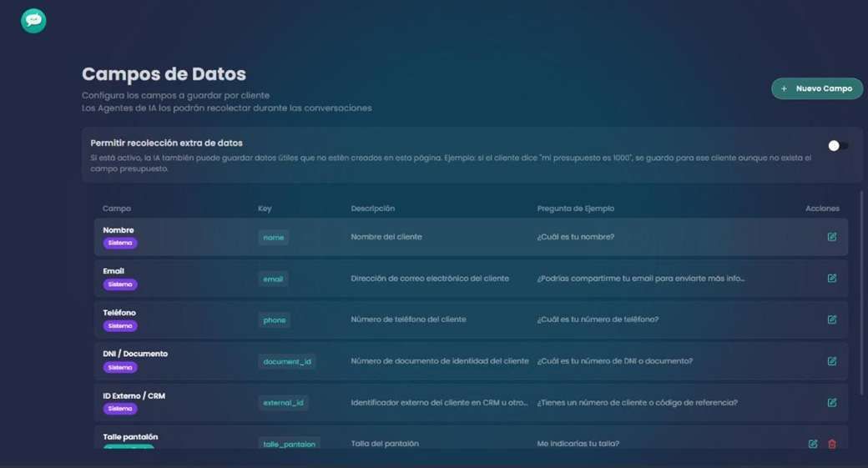
Task: Edit the DNI / Documento field row
Action: coord(831,361)
